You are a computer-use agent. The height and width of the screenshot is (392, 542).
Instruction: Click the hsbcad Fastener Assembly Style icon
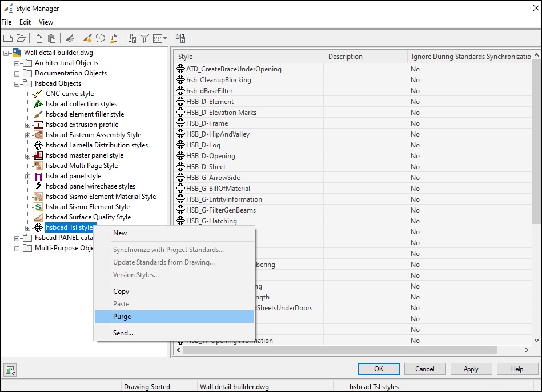(38, 135)
